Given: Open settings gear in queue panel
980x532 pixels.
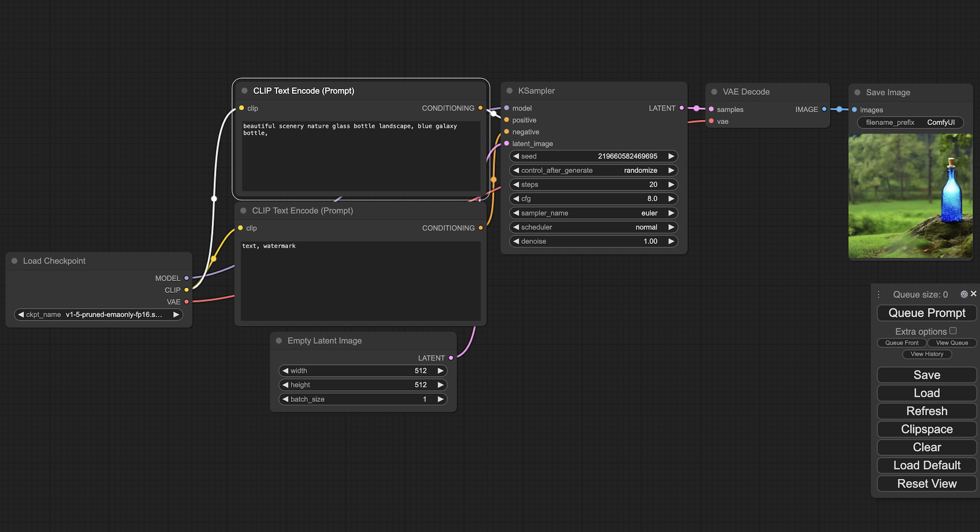Looking at the screenshot, I should pyautogui.click(x=964, y=294).
